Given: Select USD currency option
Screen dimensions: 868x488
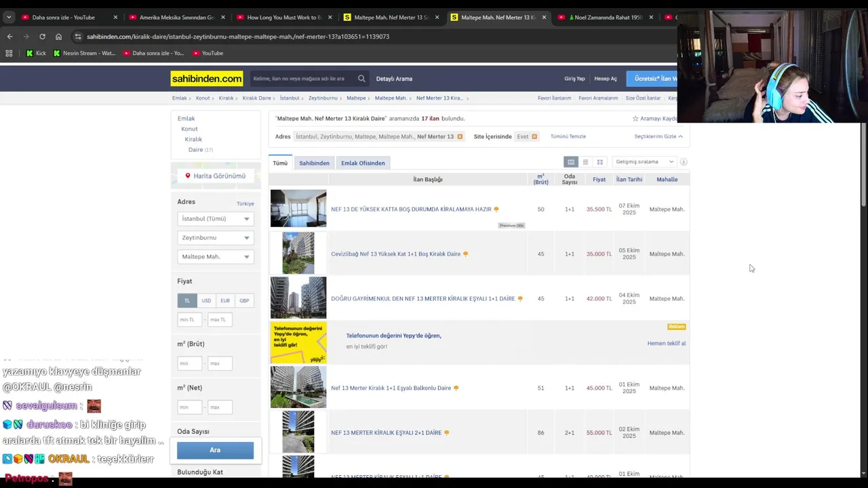Looking at the screenshot, I should pos(206,300).
